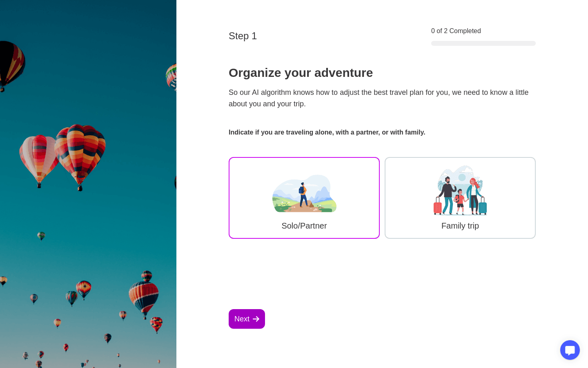Click the hot air balloon photo panel

click(x=88, y=184)
